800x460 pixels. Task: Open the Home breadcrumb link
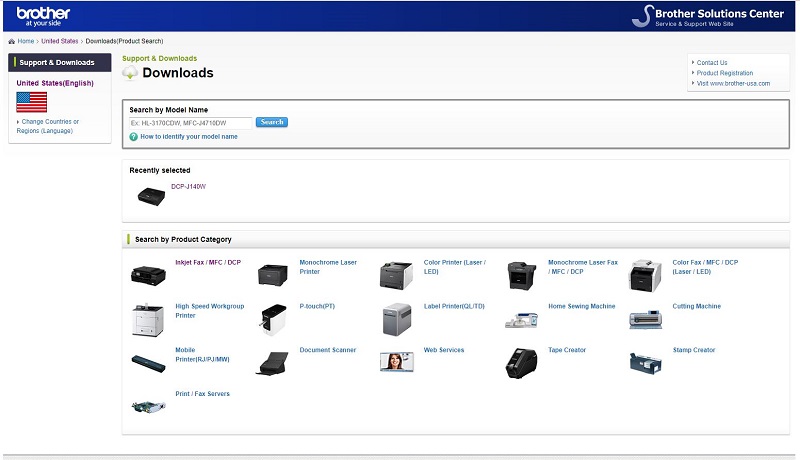pos(26,41)
